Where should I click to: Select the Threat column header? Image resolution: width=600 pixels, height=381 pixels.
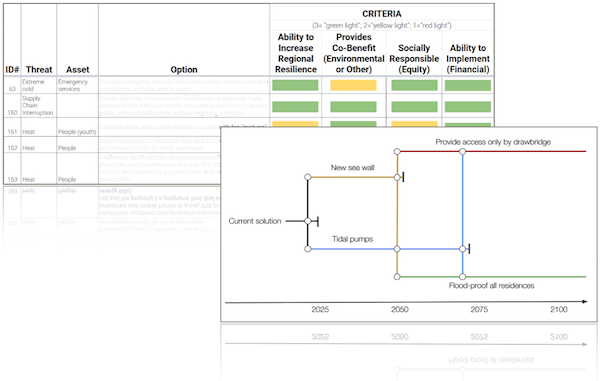pos(39,70)
